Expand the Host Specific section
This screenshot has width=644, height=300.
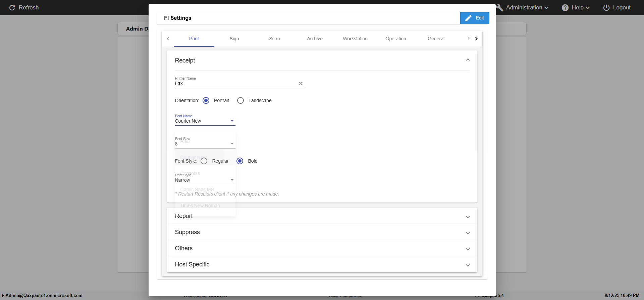(468, 265)
